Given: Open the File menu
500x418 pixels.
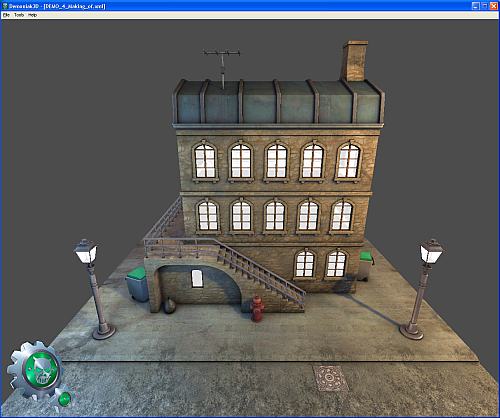Looking at the screenshot, I should 6,15.
